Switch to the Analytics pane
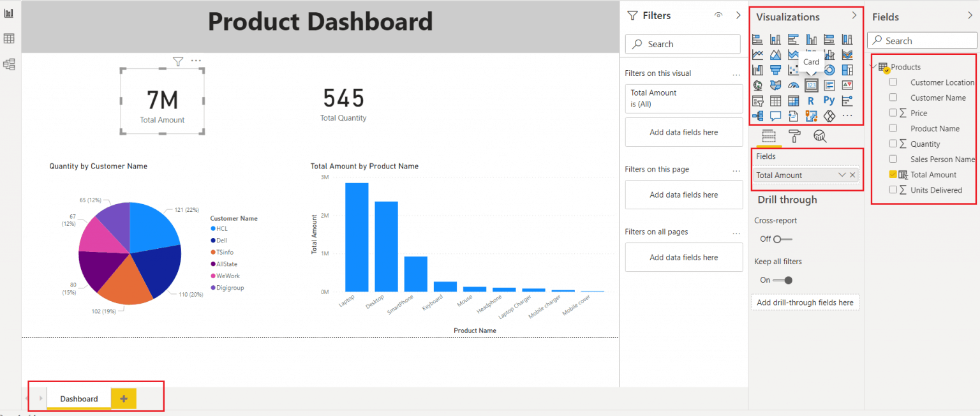This screenshot has width=980, height=416. [x=820, y=136]
